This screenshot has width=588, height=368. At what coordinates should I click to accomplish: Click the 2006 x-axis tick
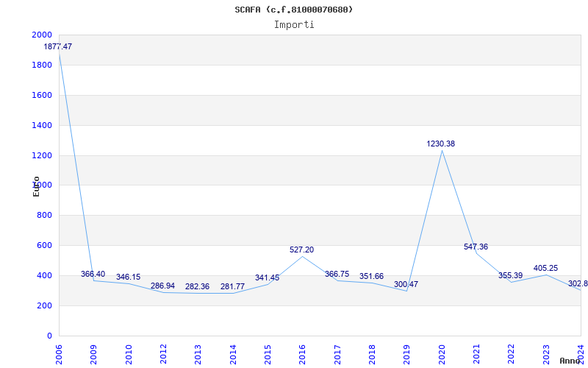59,354
